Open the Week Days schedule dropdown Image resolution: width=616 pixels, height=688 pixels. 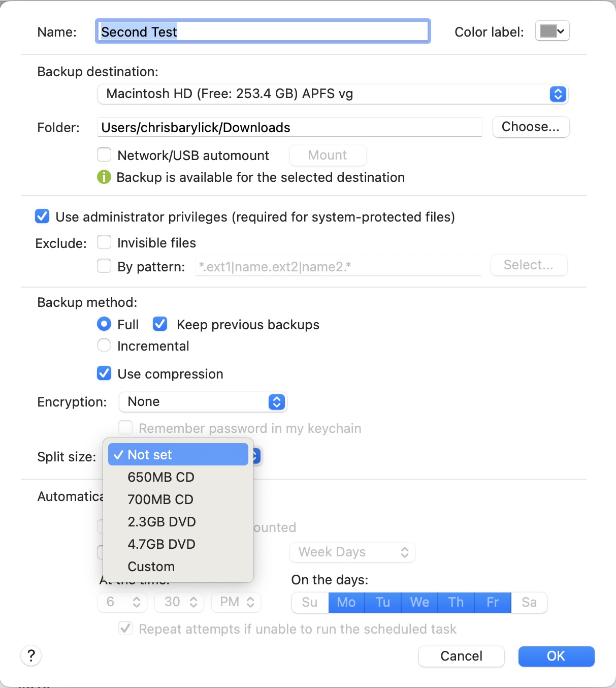tap(352, 552)
